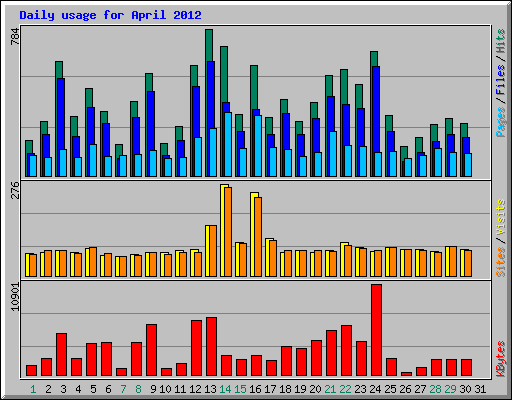Click the blue Files bar for day 24
512x400 pixels.
pyautogui.click(x=376, y=110)
